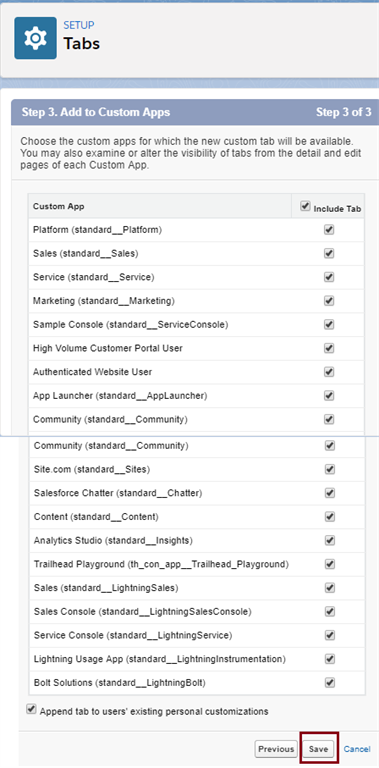Select 'Sample Console (standard__ServiceConsole)' row label
Screen dimensions: 379x768
pyautogui.click(x=131, y=324)
